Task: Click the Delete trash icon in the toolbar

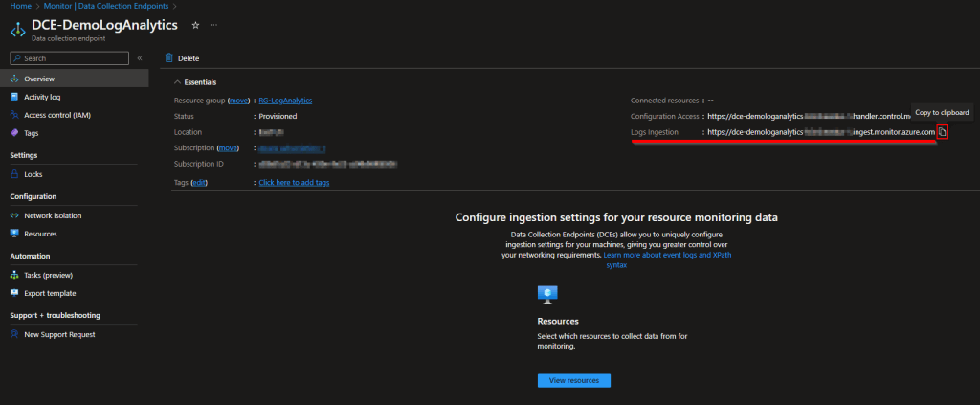Action: tap(169, 58)
